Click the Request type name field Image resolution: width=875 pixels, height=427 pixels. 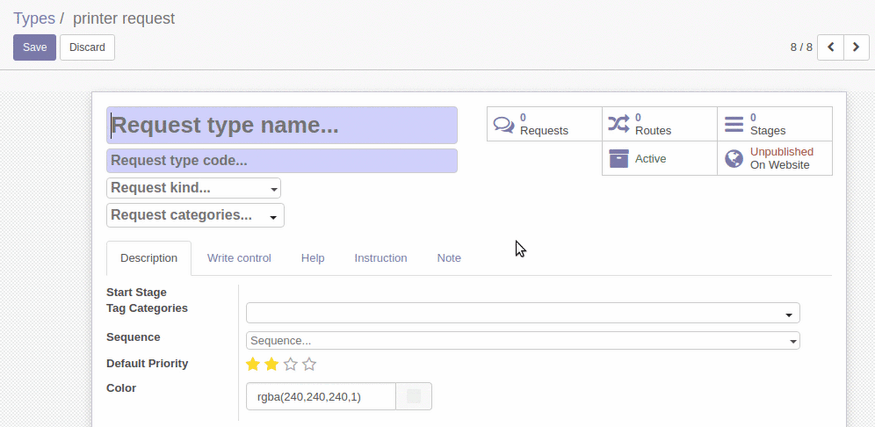(282, 125)
